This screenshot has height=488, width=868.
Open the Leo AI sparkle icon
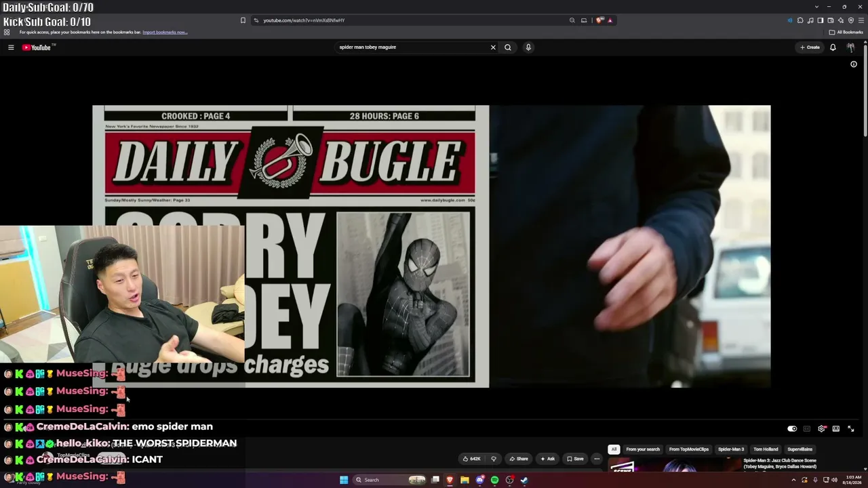coord(841,20)
